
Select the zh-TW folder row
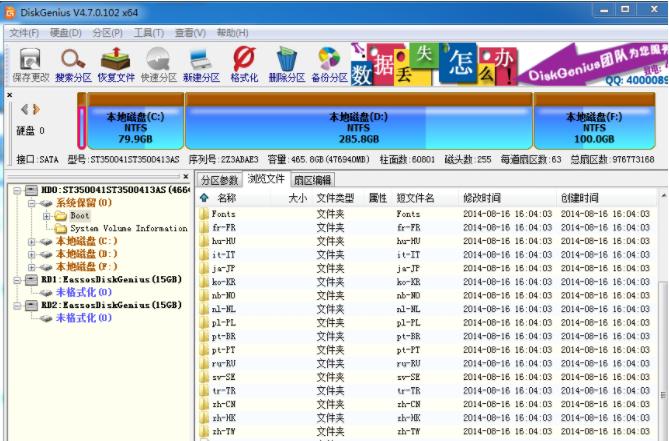427,431
